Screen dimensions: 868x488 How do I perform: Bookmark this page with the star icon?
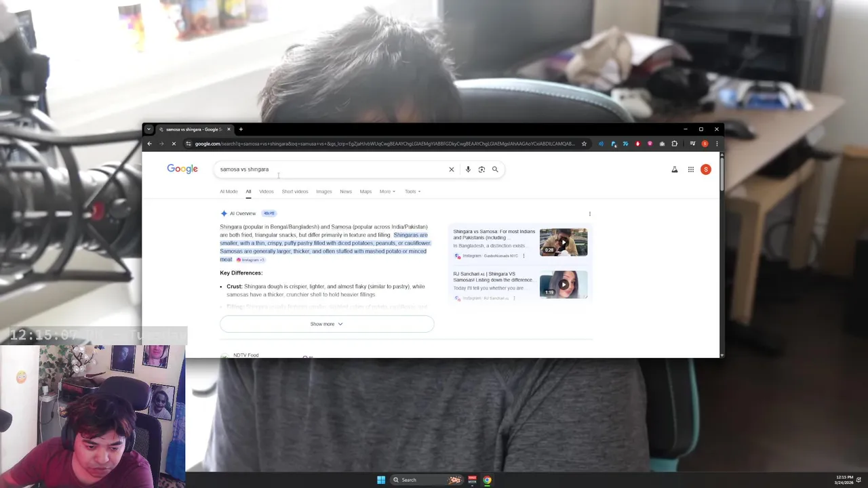584,144
